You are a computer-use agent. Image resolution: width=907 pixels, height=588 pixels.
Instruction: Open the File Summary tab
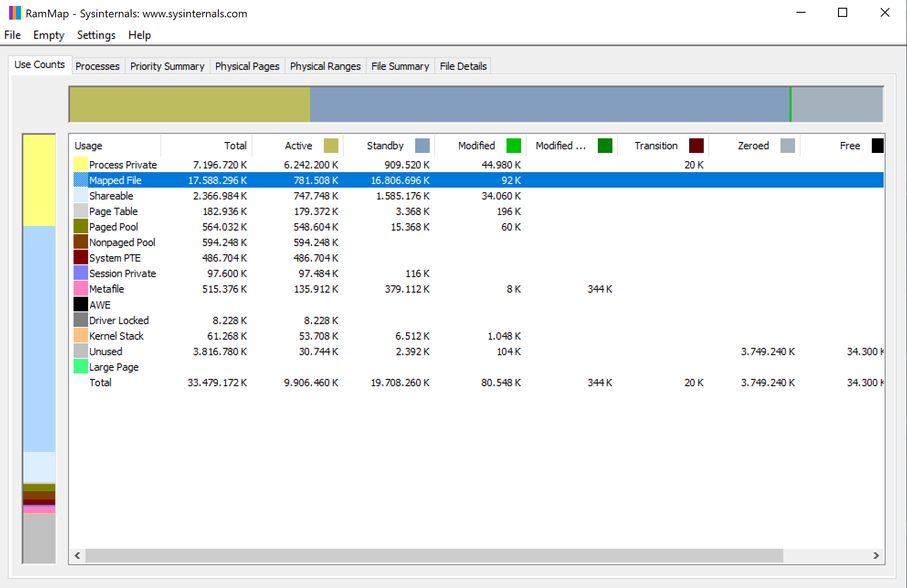click(x=400, y=66)
